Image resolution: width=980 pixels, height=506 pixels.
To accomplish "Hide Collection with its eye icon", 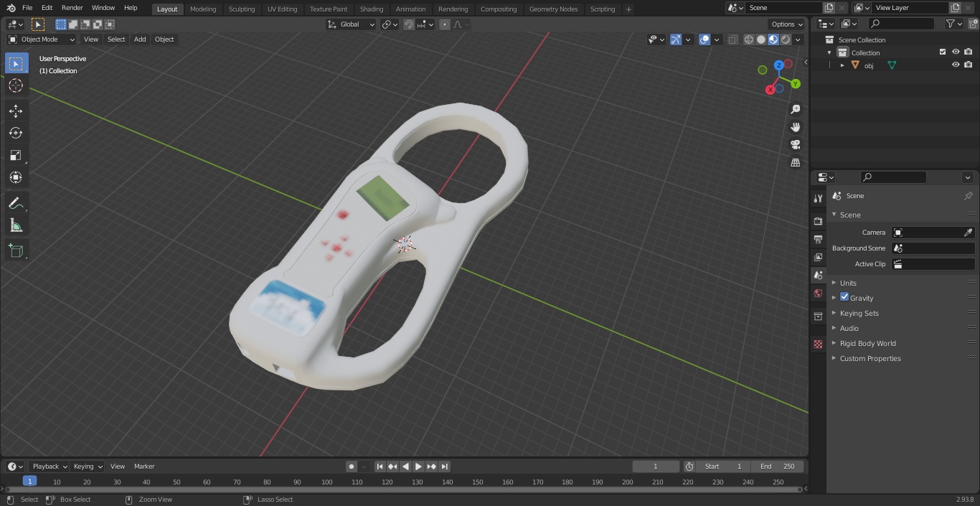I will [x=956, y=52].
